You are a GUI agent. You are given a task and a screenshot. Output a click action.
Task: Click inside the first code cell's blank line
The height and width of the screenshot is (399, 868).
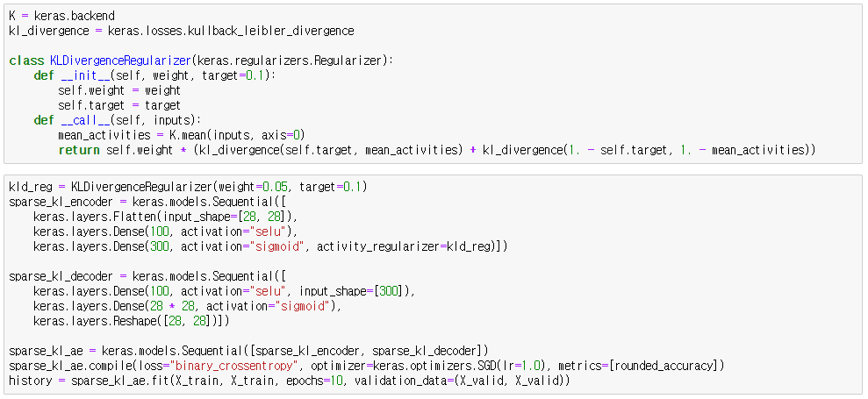pyautogui.click(x=433, y=46)
